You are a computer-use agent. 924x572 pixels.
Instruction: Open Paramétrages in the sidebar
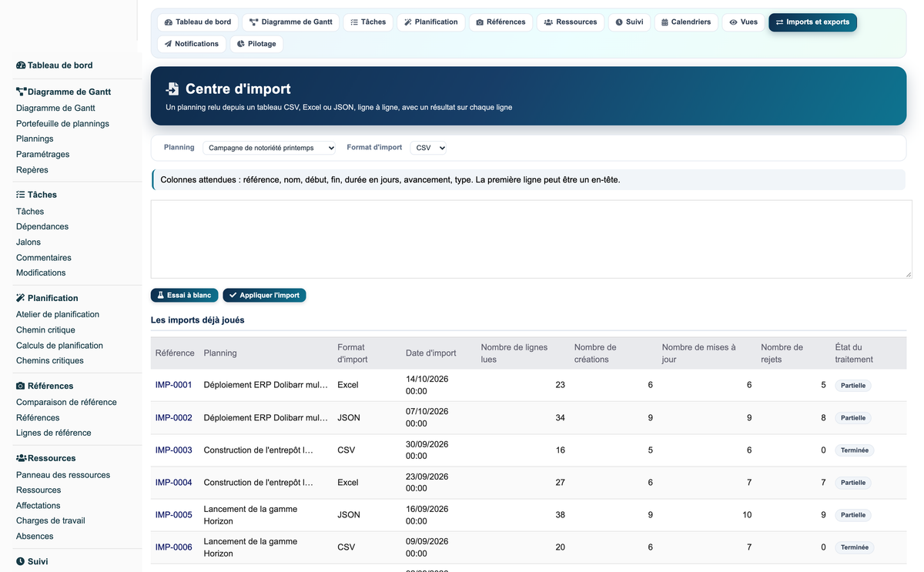pos(42,154)
